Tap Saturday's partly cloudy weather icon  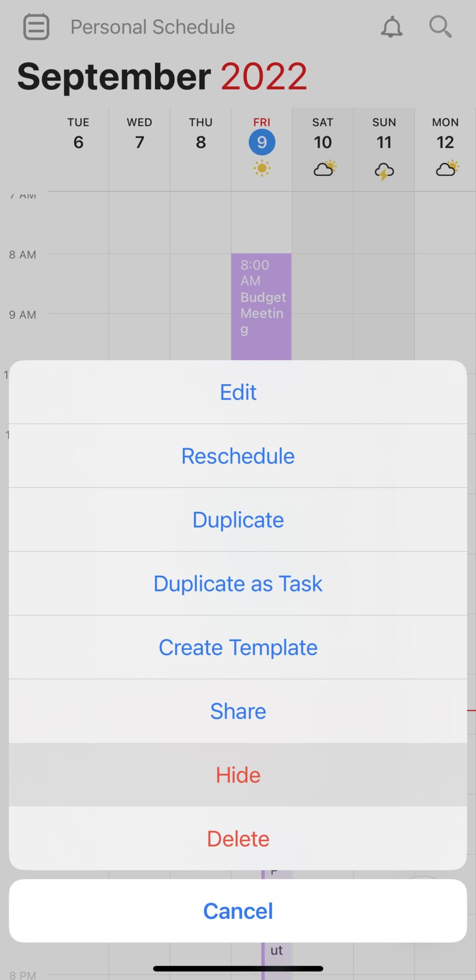[325, 168]
